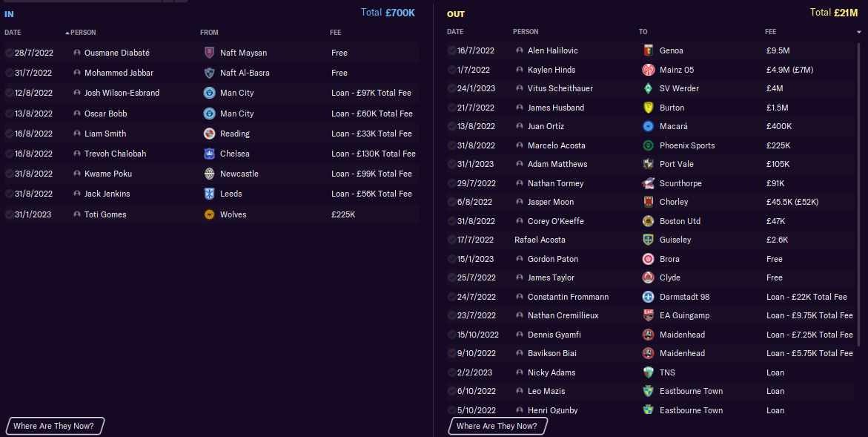Viewport: 868px width, 437px height.
Task: Click the Maidenhead badge in Dennis Gyamfi row
Action: [649, 335]
